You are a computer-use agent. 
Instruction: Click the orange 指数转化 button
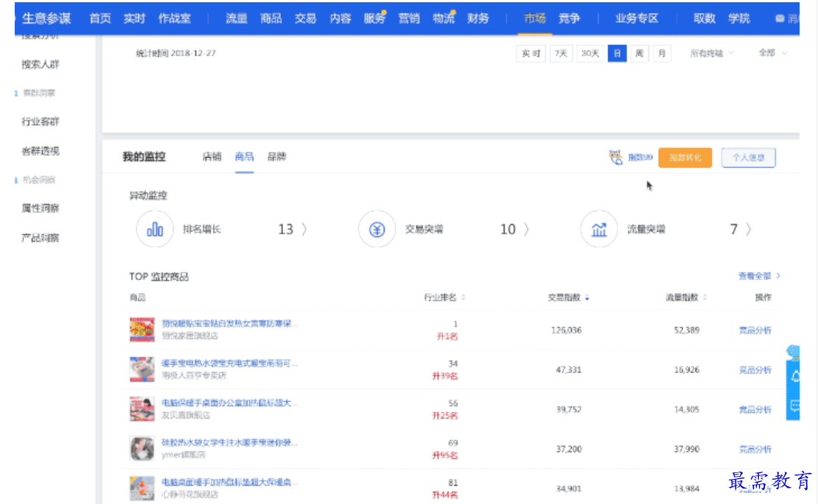click(685, 158)
